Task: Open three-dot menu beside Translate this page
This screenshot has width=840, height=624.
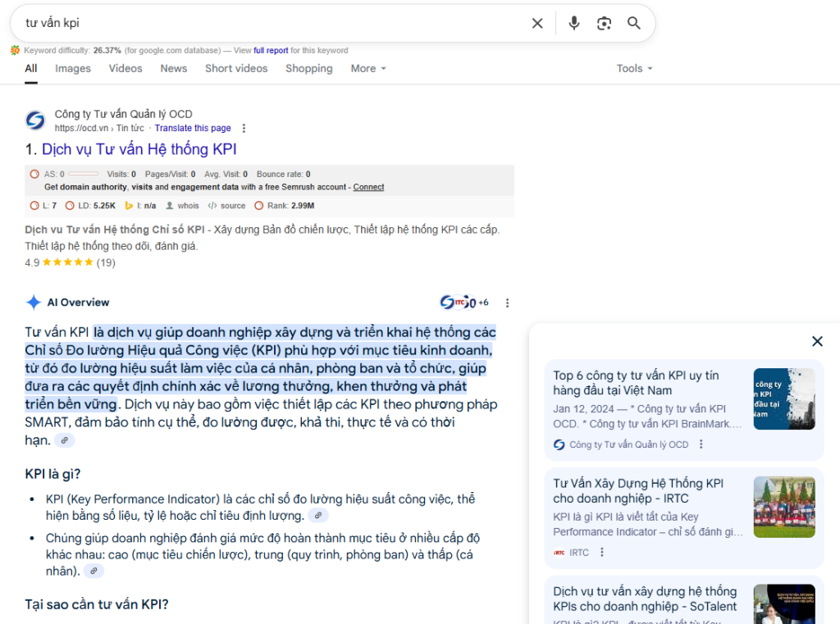Action: point(244,128)
